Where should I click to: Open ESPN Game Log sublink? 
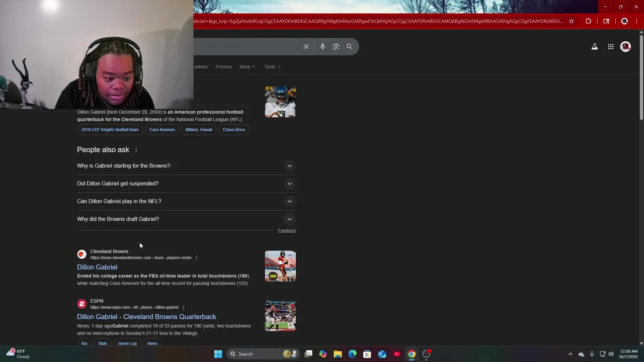click(127, 343)
